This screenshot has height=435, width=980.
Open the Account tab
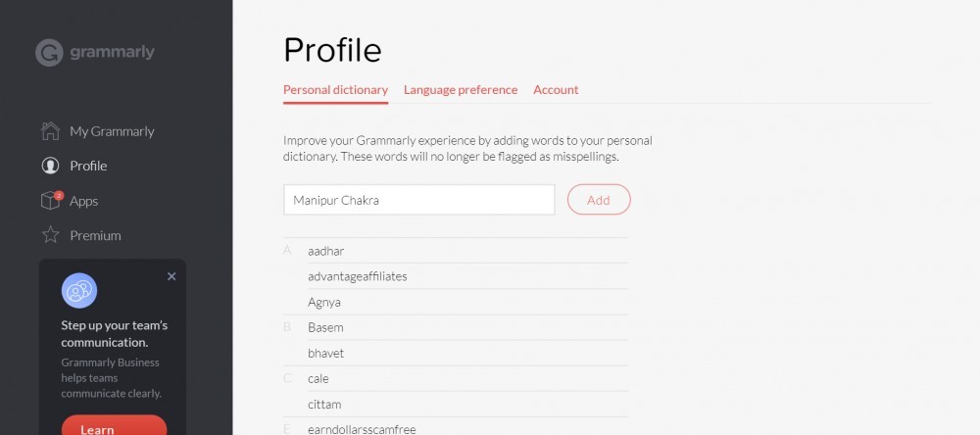[556, 89]
